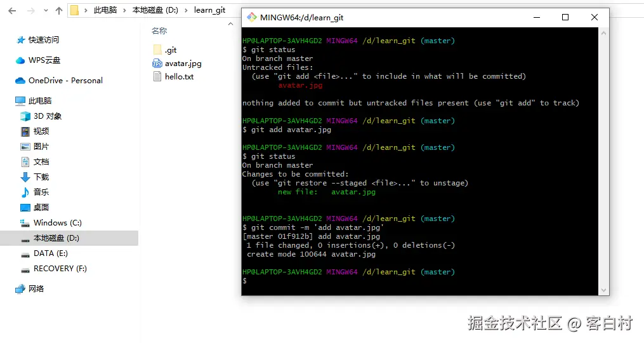Click the 网络 network icon
The image size is (644, 343).
coord(20,289)
